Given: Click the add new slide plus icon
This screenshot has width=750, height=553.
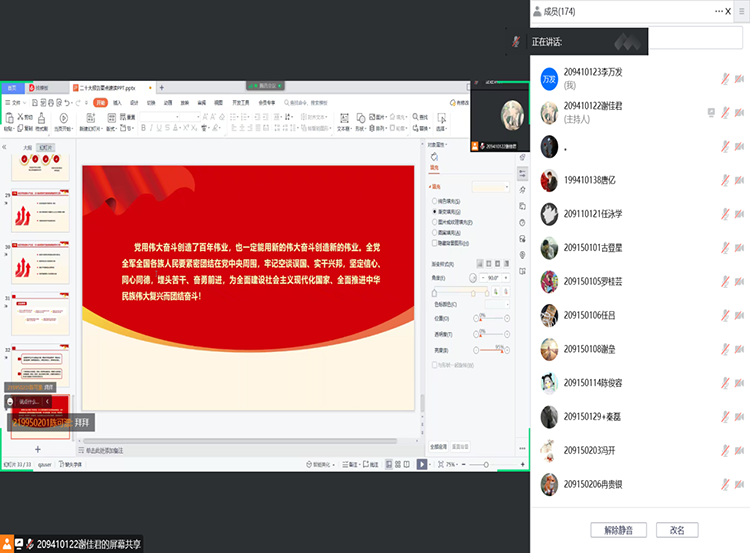Looking at the screenshot, I should [38, 450].
